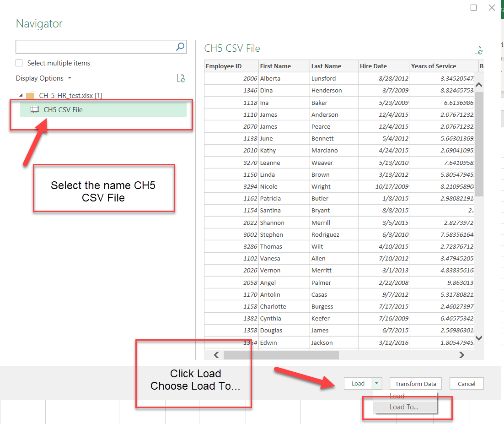Click the hire date 3/13/2012 cell
Screen dimensions: 504x424
pyautogui.click(x=384, y=175)
